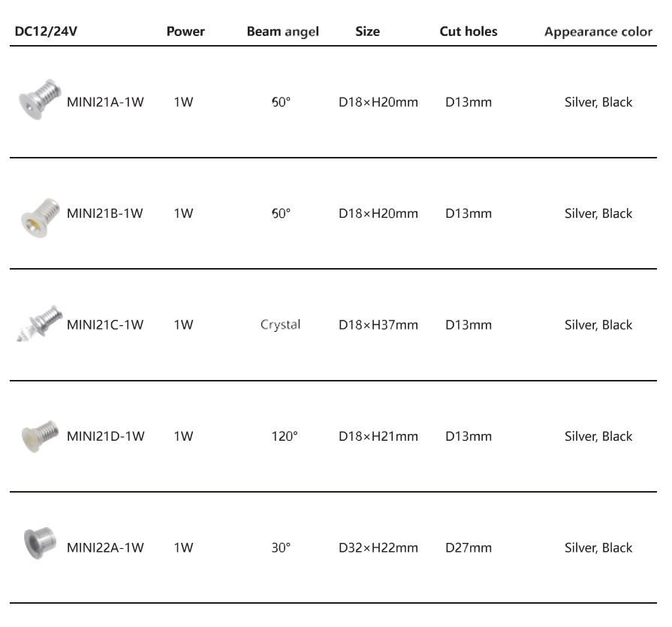Click the Power column header
The image size is (672, 627).
[x=185, y=32]
